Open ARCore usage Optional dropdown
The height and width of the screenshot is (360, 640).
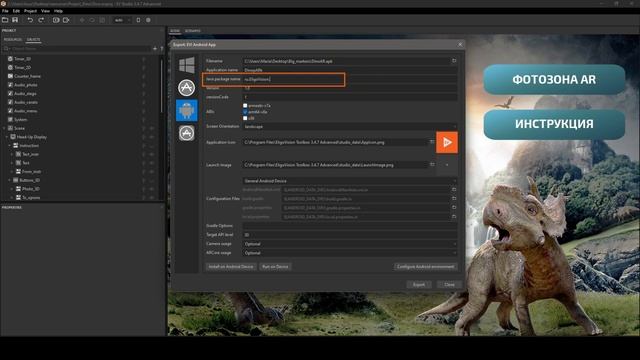350,253
